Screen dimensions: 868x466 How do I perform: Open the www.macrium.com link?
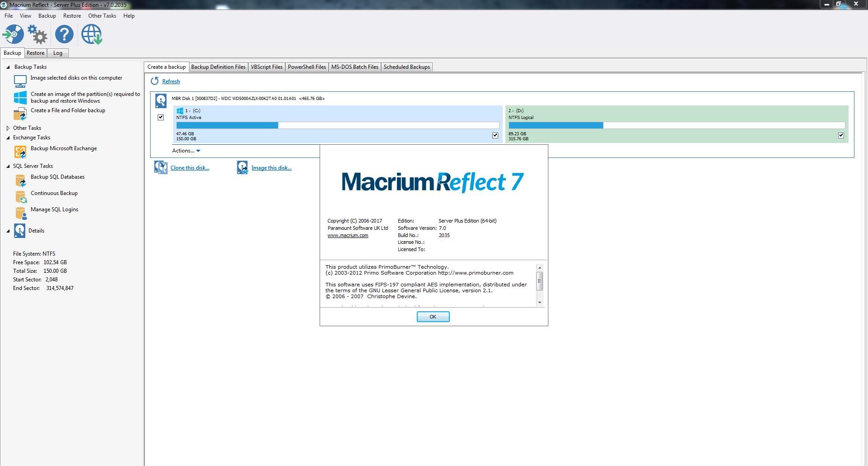348,235
